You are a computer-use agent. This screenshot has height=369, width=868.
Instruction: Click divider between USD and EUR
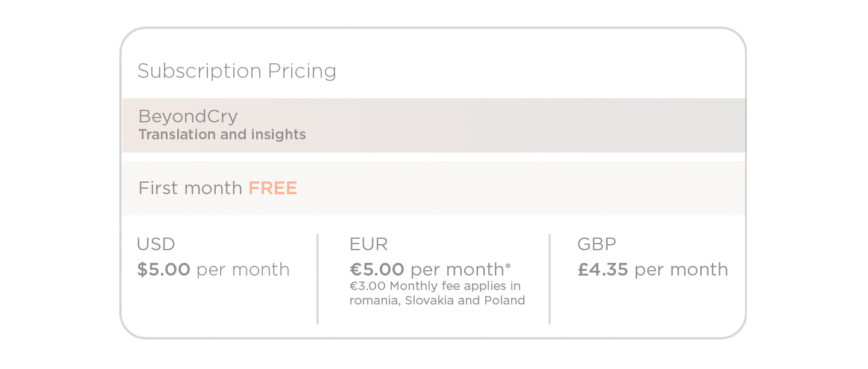tap(318, 279)
